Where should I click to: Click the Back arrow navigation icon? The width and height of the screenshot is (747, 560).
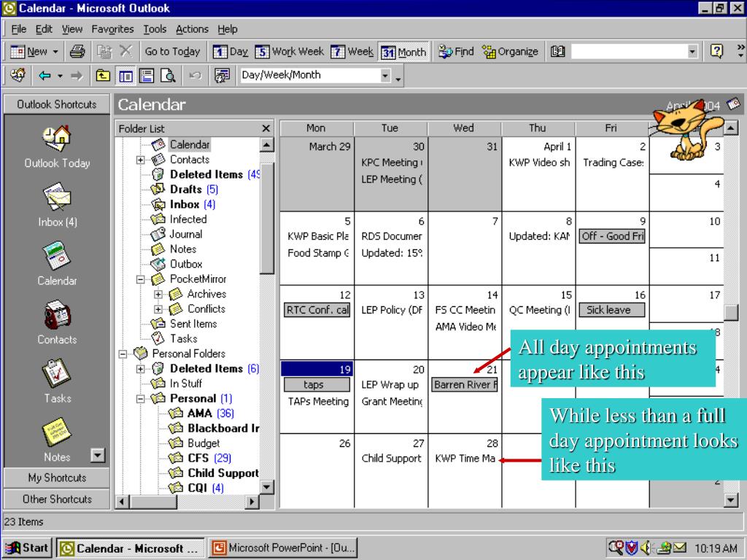point(44,75)
